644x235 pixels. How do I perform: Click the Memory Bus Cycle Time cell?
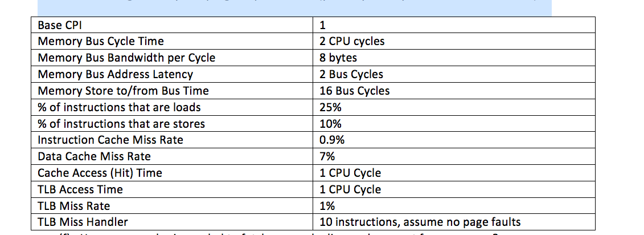click(172, 41)
